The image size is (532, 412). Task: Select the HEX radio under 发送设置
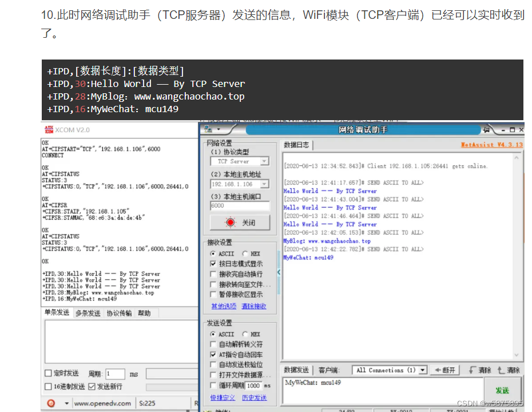point(245,334)
